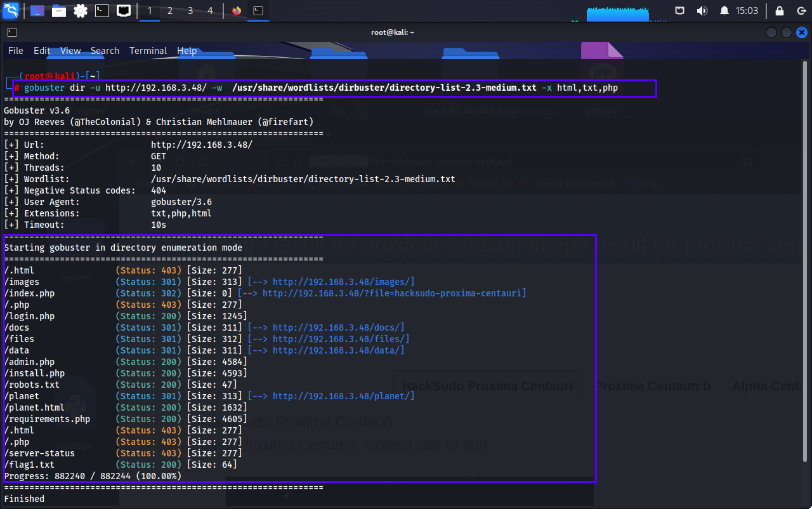Switch to workspace 4
812x509 pixels.
pyautogui.click(x=211, y=11)
